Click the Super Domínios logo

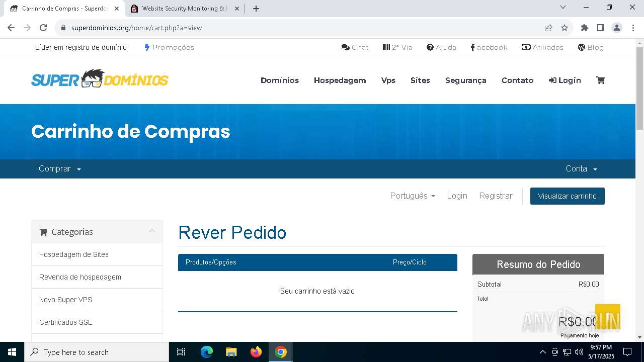tap(100, 79)
